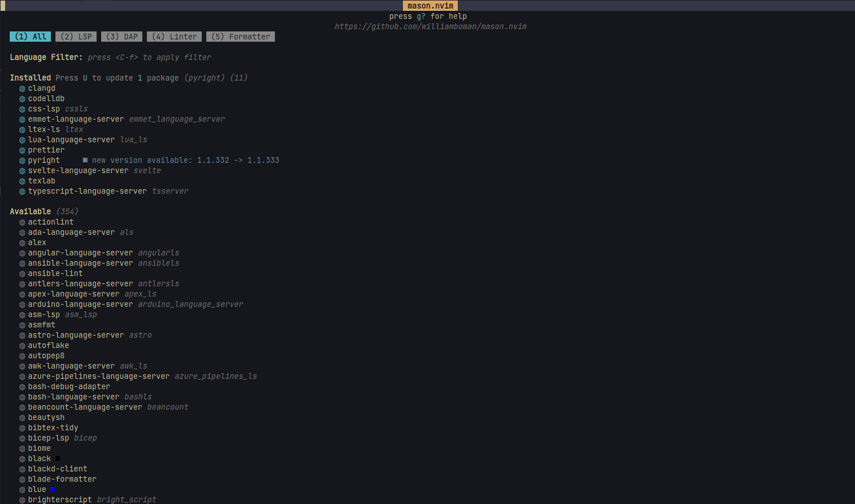855x504 pixels.
Task: Switch to the (4) Linter tab
Action: (x=174, y=37)
